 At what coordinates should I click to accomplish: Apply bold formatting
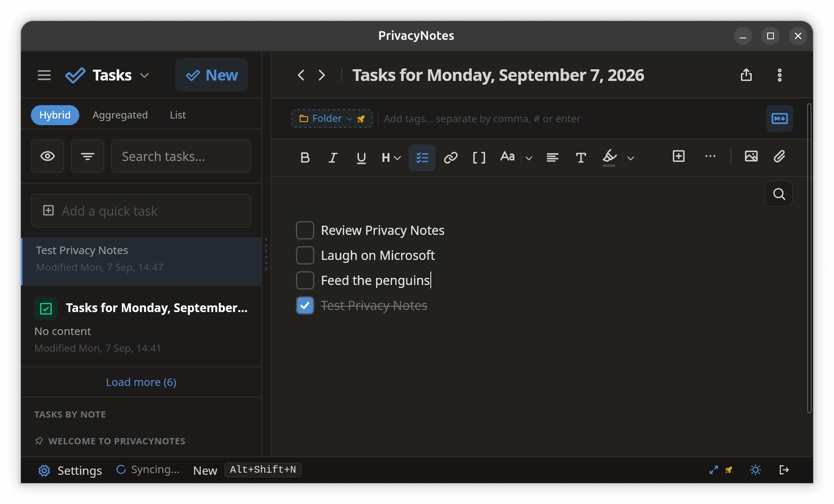pyautogui.click(x=305, y=157)
